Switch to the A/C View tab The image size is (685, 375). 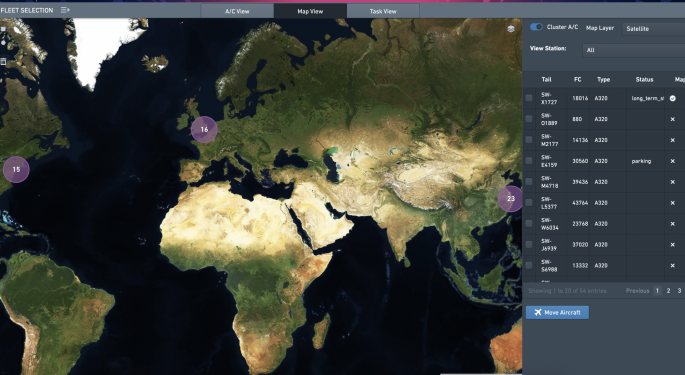[x=237, y=11]
